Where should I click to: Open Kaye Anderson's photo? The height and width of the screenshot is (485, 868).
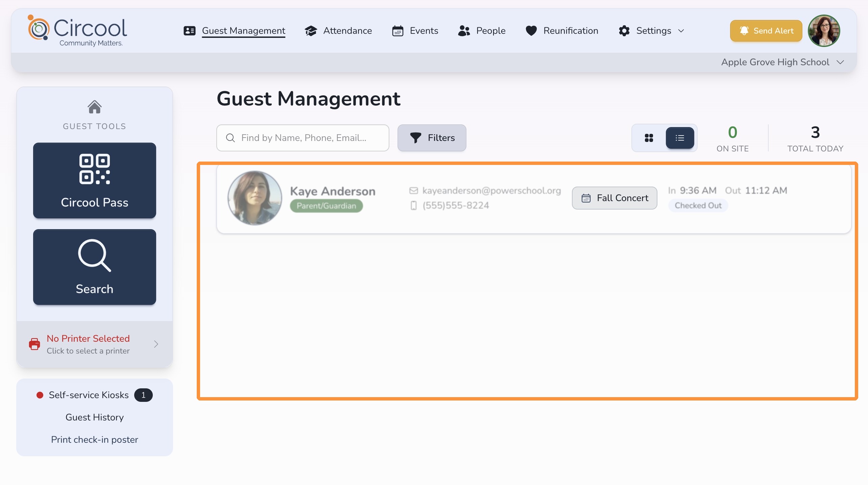(255, 198)
